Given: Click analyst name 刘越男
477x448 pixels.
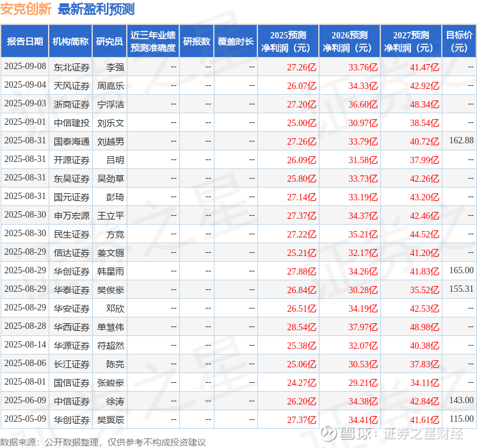Looking at the screenshot, I should coord(111,141).
